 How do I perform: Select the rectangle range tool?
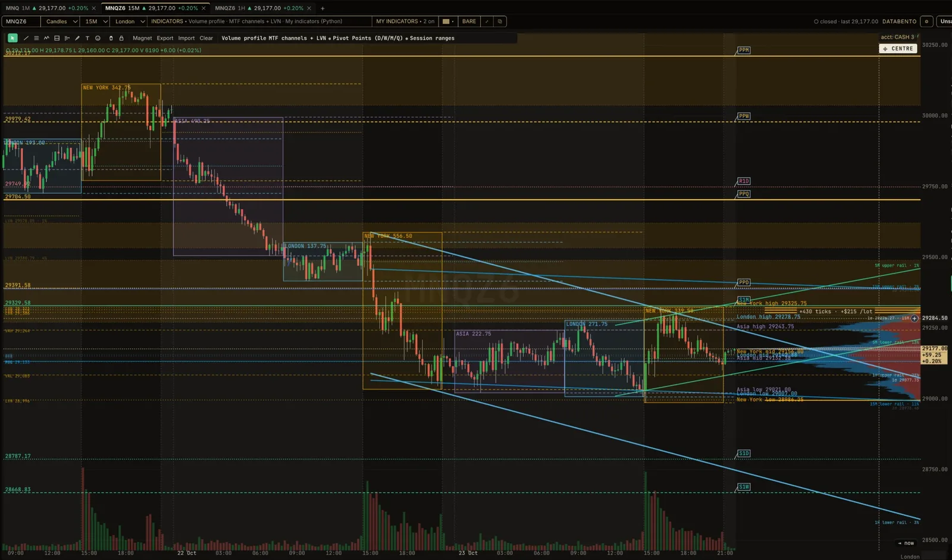pyautogui.click(x=57, y=38)
